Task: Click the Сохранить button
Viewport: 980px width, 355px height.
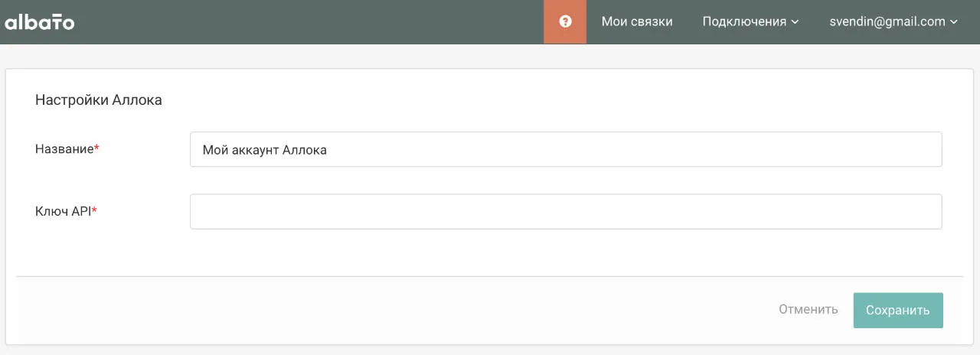Action: (x=898, y=310)
